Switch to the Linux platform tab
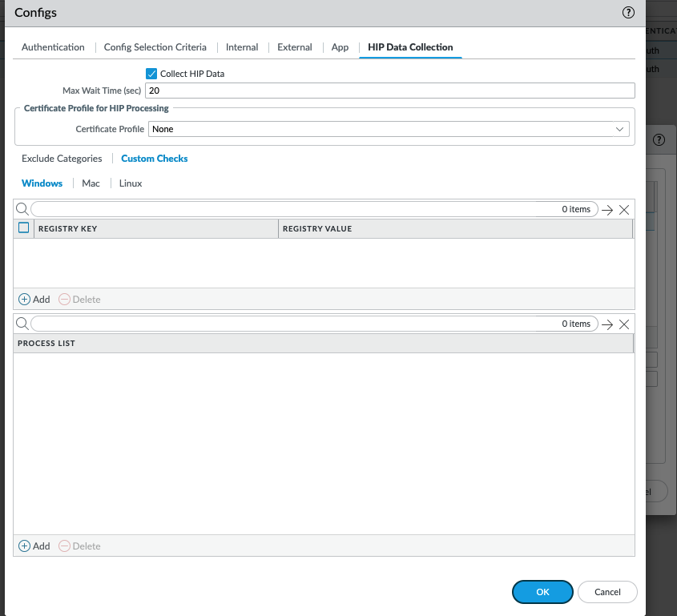This screenshot has width=677, height=616. point(130,183)
